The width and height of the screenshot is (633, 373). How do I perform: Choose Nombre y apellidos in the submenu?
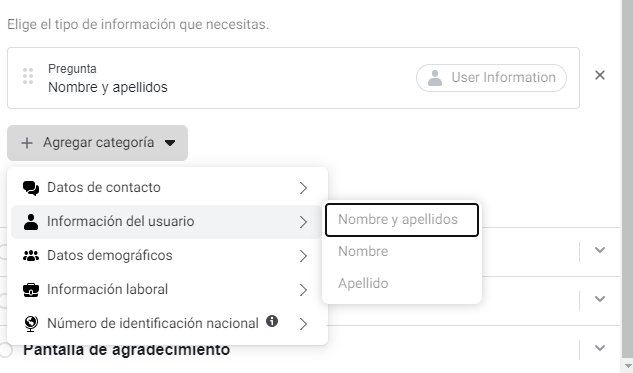tap(402, 220)
